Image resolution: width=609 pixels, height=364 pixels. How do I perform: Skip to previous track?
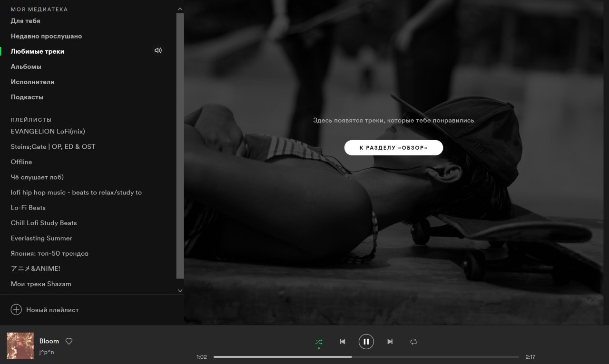[343, 342]
